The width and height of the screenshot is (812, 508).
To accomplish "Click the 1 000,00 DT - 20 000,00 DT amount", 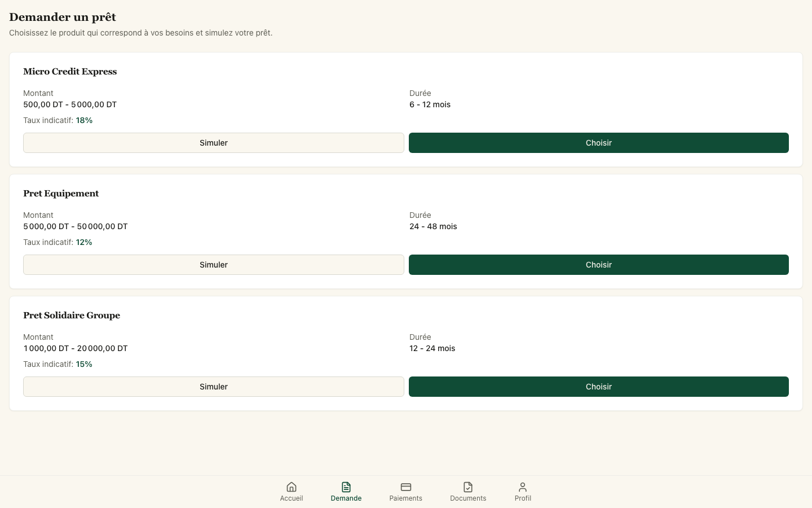I will click(x=76, y=348).
